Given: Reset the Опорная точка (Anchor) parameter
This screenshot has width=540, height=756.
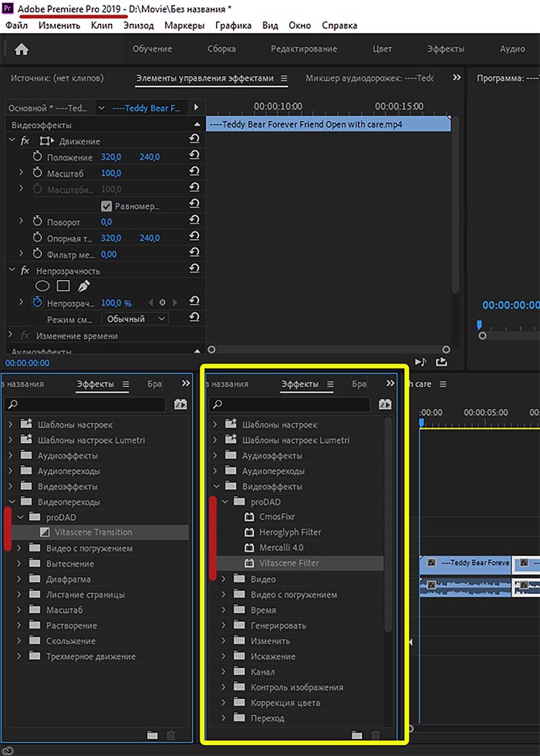Looking at the screenshot, I should coord(194,236).
